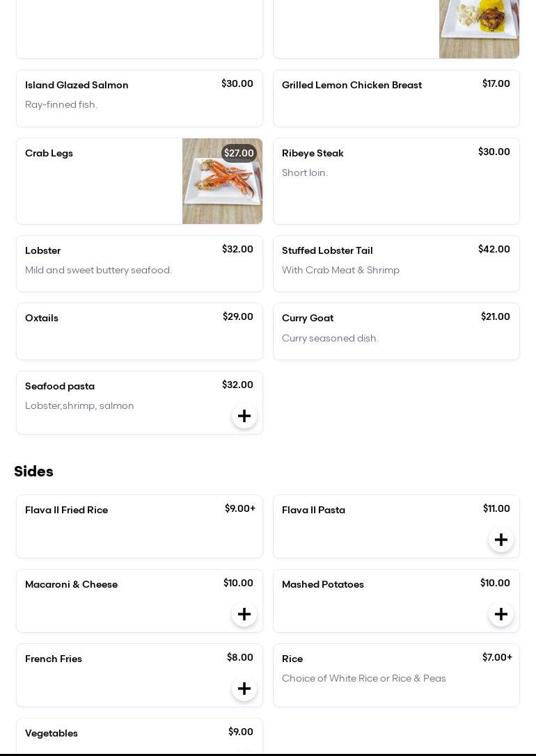The height and width of the screenshot is (756, 536).
Task: Click the $27.00 Crab Legs price badge
Action: click(239, 153)
